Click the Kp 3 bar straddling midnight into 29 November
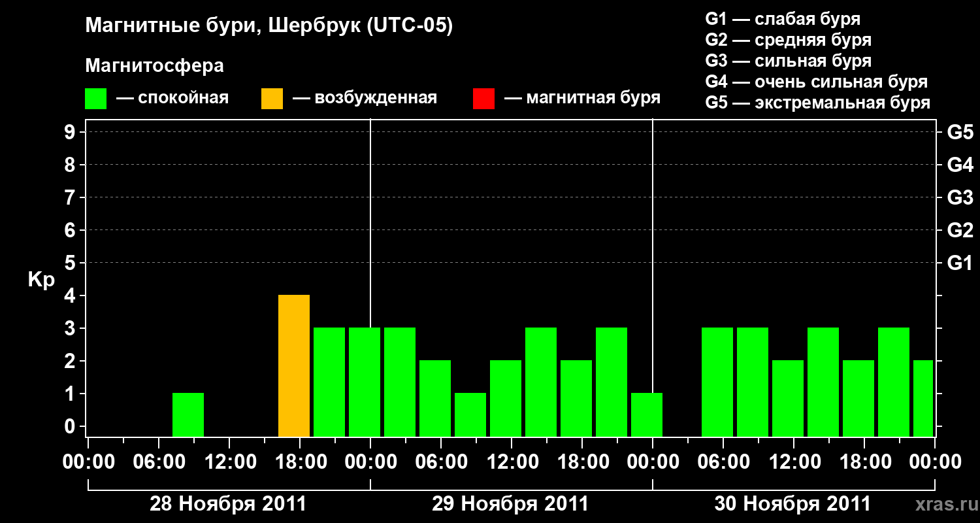The width and height of the screenshot is (980, 523). pyautogui.click(x=365, y=382)
